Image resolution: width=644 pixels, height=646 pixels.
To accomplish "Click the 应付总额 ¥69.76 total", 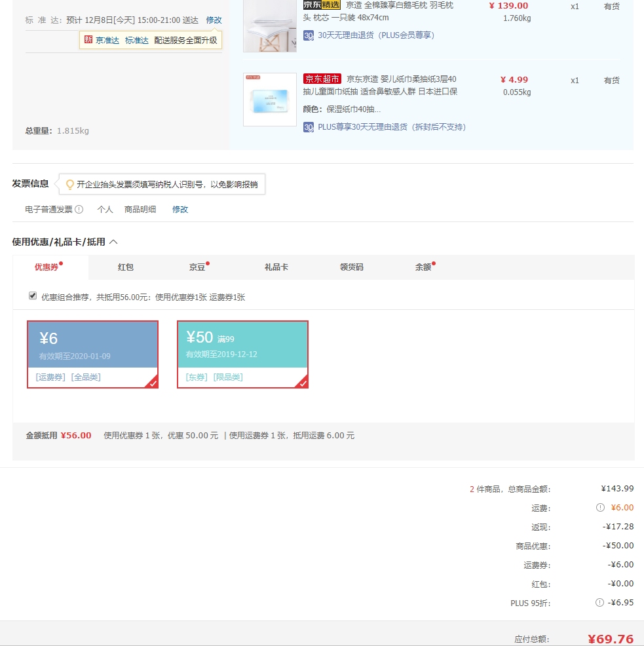I will (x=611, y=639).
